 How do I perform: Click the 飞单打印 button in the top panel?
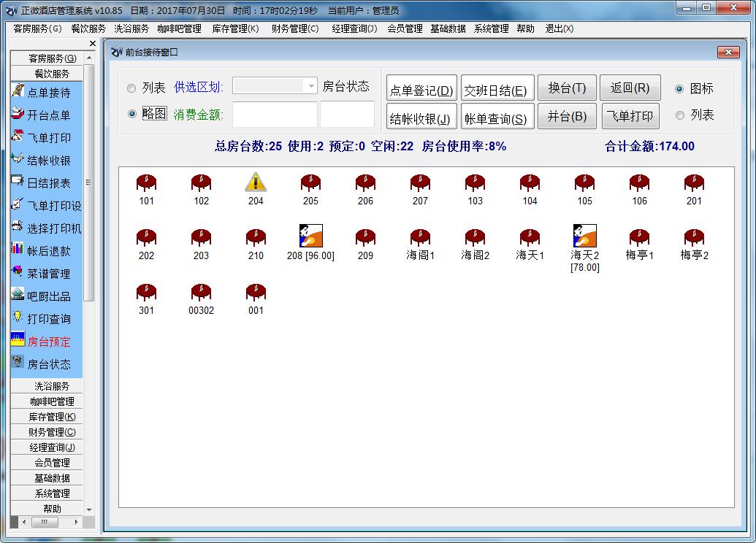(630, 116)
